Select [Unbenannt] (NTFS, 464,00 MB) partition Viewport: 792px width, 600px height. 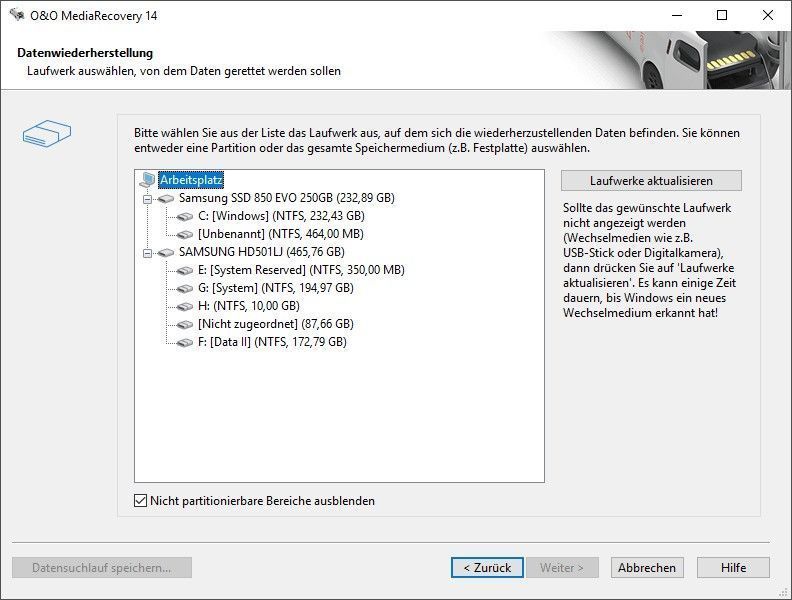pos(280,234)
